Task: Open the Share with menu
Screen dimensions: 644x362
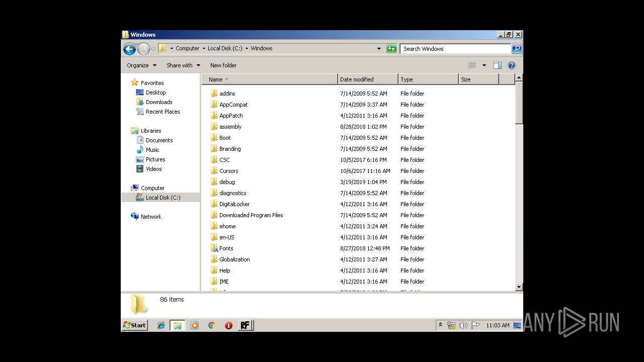Action: [x=183, y=65]
